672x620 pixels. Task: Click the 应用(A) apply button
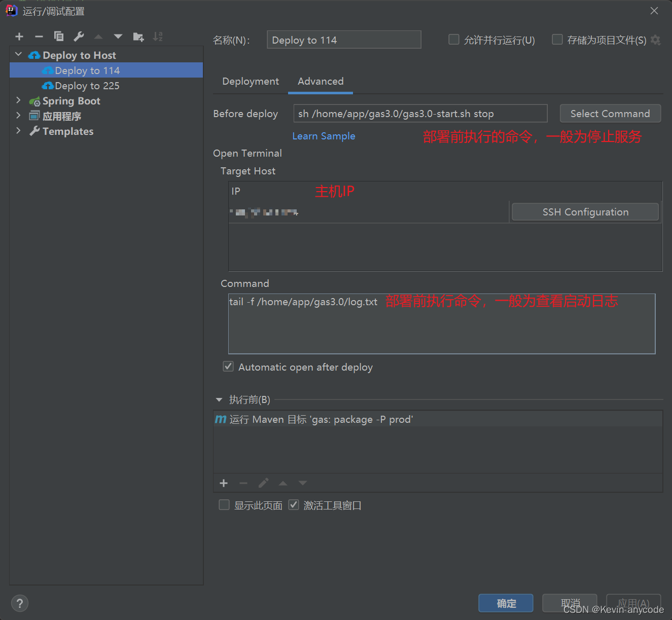(x=633, y=603)
